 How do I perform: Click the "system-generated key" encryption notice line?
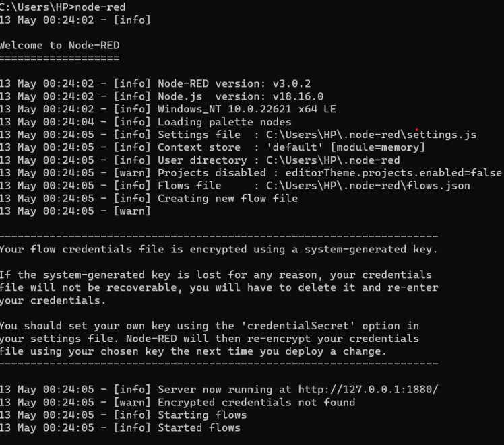[x=218, y=250]
